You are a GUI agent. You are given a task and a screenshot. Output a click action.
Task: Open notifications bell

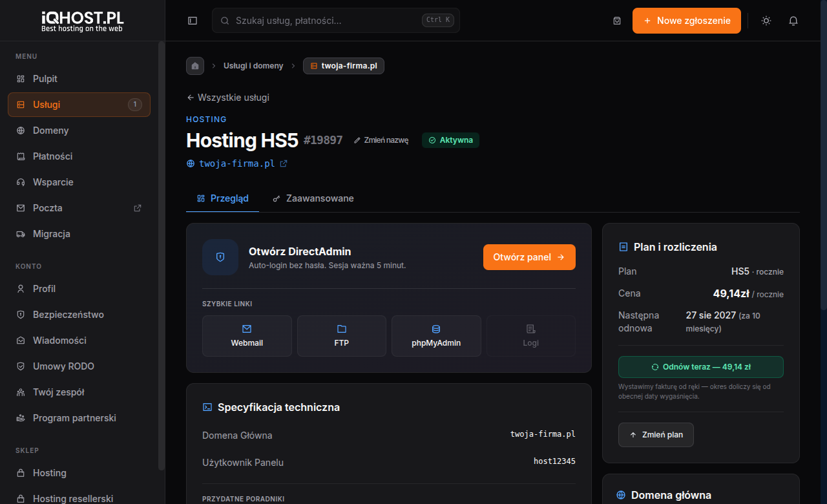click(x=793, y=21)
